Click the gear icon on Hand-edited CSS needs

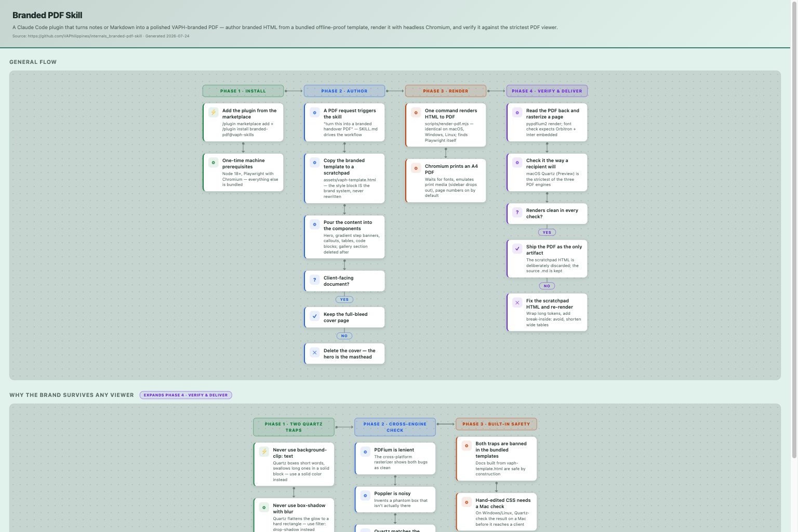click(467, 502)
